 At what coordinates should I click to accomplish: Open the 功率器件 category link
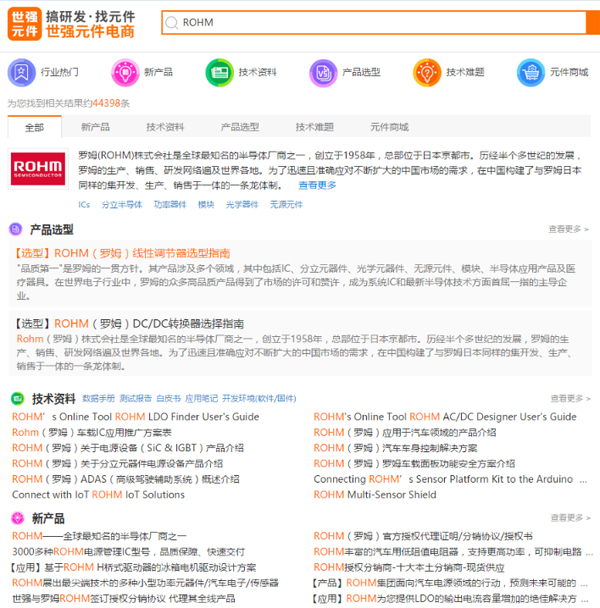tap(170, 204)
